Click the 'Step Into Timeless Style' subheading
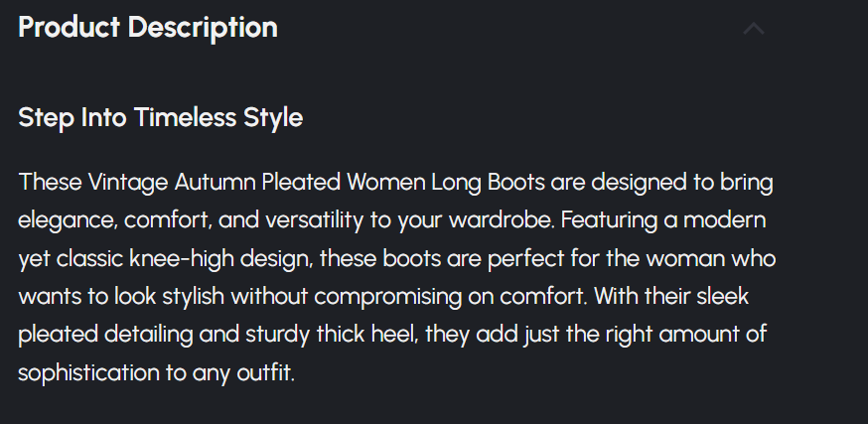This screenshot has width=868, height=424. coord(160,117)
